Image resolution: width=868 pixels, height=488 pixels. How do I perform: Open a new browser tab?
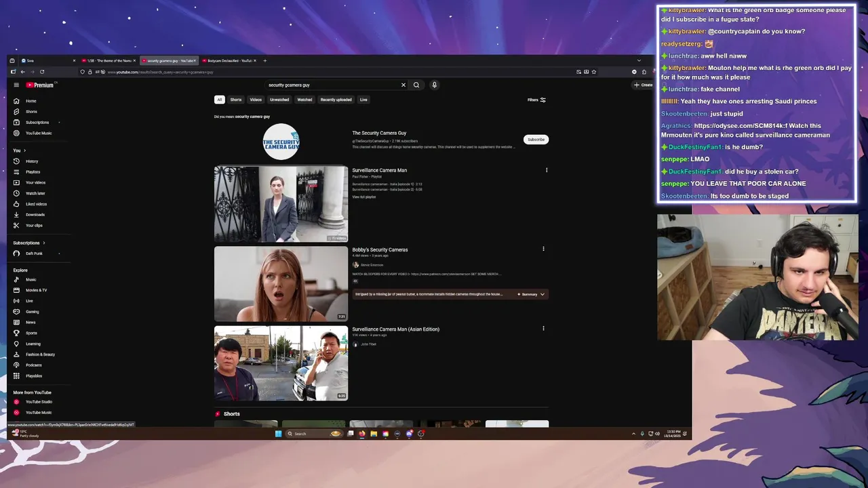pyautogui.click(x=265, y=60)
